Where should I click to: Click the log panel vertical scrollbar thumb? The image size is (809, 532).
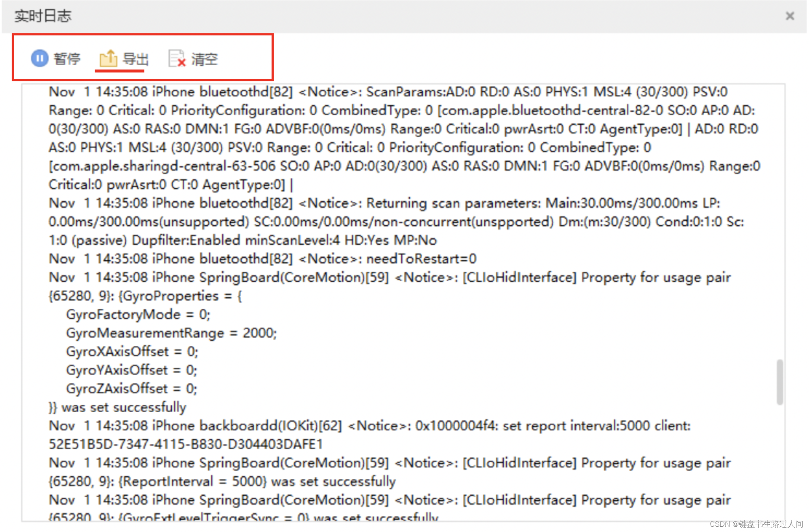(780, 382)
